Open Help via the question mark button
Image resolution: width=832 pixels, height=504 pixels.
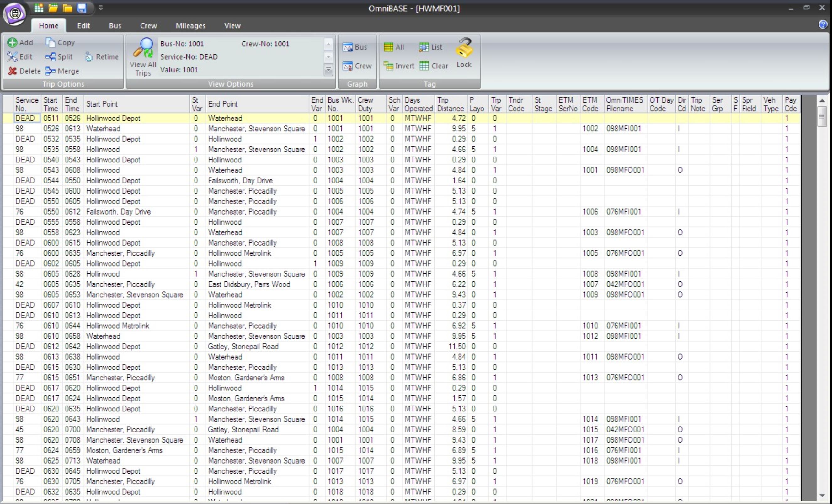[x=823, y=24]
